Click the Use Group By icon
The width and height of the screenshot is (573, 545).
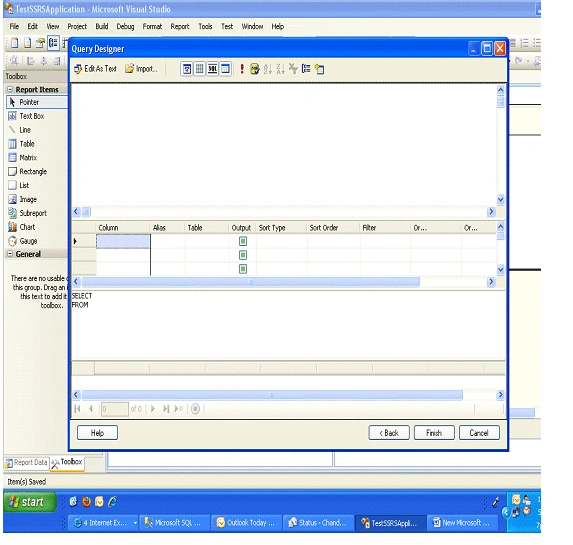306,69
